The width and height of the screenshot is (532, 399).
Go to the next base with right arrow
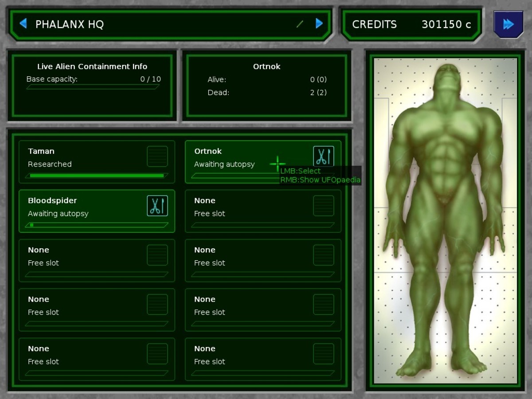coord(319,23)
